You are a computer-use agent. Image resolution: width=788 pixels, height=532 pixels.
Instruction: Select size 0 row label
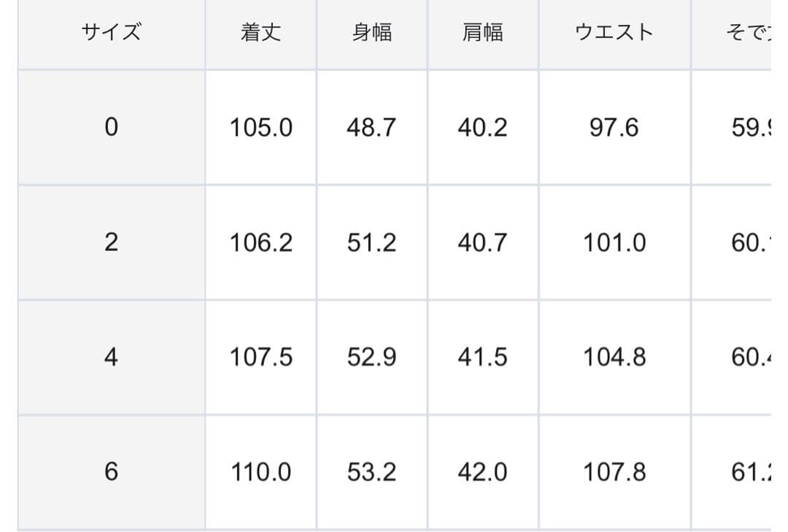tap(111, 128)
